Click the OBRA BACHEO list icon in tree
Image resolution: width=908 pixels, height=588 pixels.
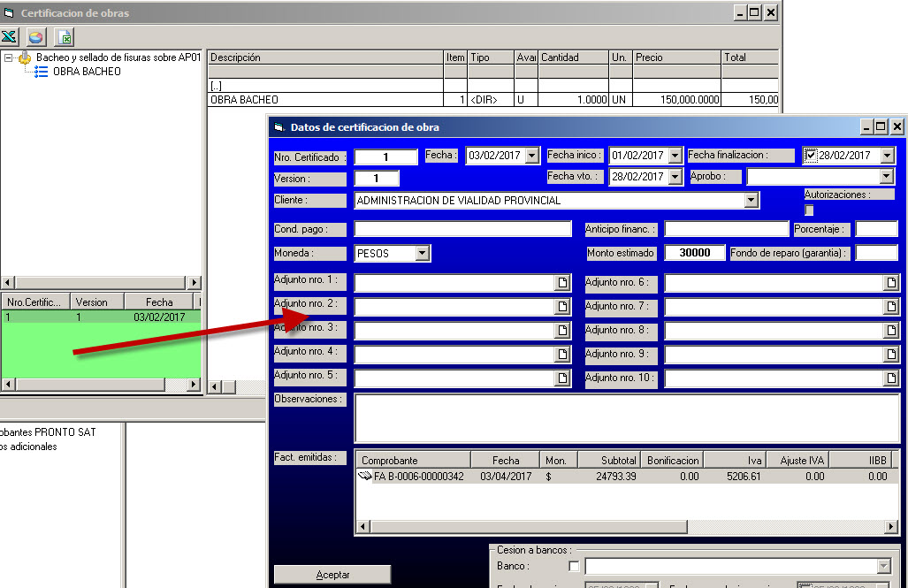[x=41, y=72]
